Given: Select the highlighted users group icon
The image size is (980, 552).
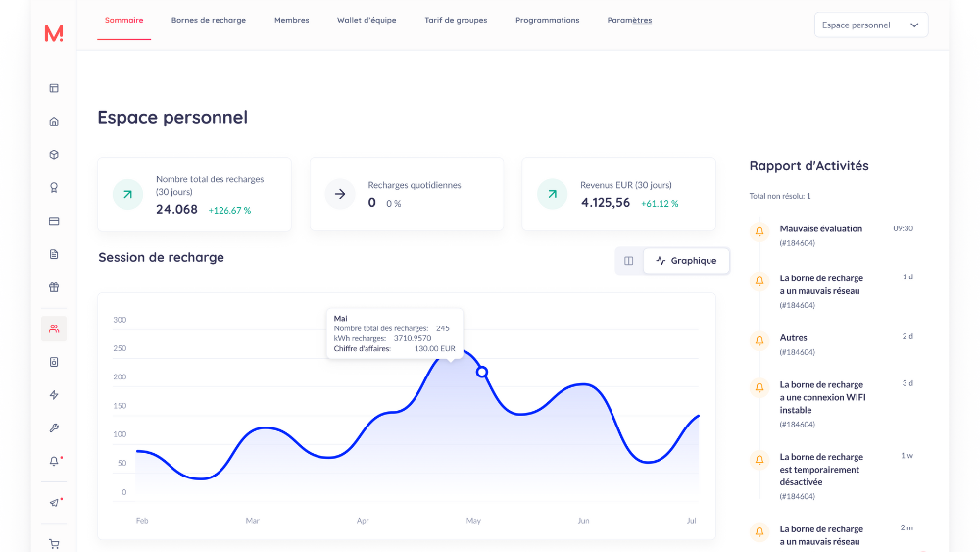Looking at the screenshot, I should [x=54, y=328].
